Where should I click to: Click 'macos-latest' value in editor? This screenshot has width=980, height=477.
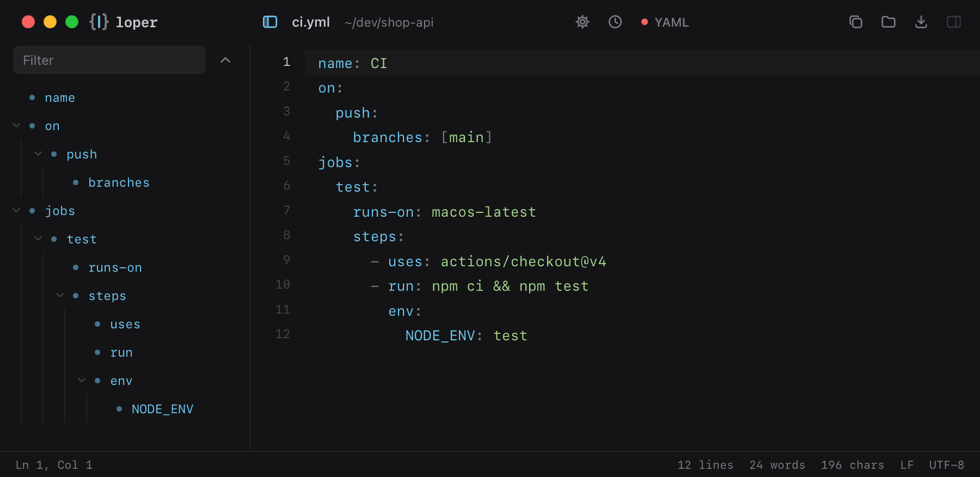click(x=483, y=212)
